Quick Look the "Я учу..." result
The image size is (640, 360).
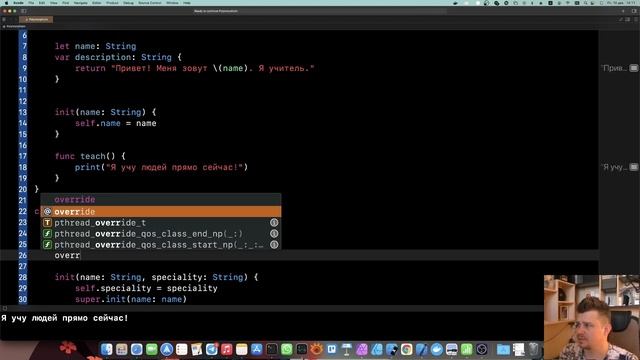point(633,167)
